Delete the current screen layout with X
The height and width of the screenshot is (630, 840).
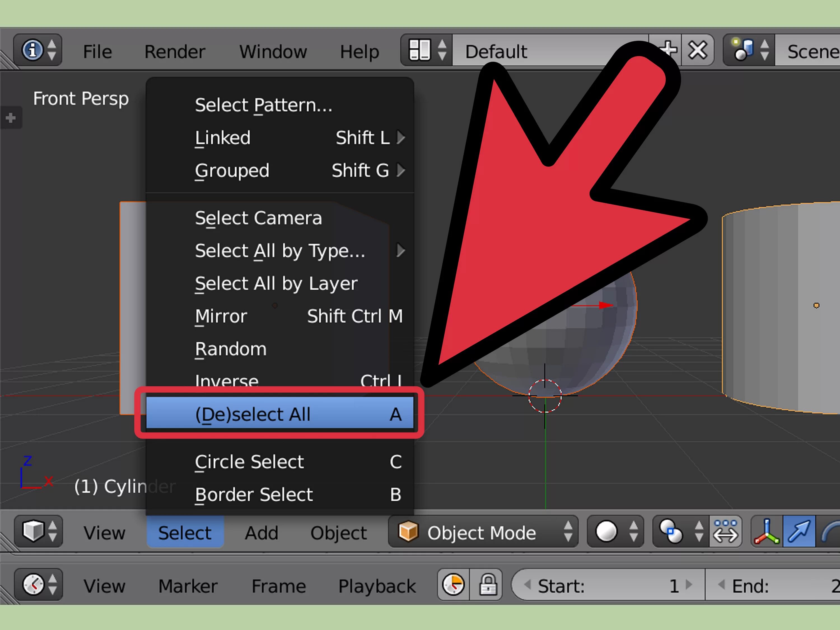(697, 50)
